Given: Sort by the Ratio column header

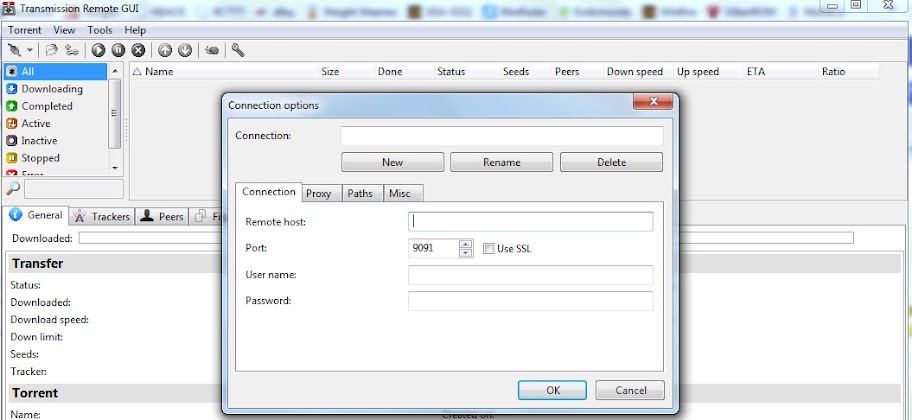Looking at the screenshot, I should coord(848,72).
